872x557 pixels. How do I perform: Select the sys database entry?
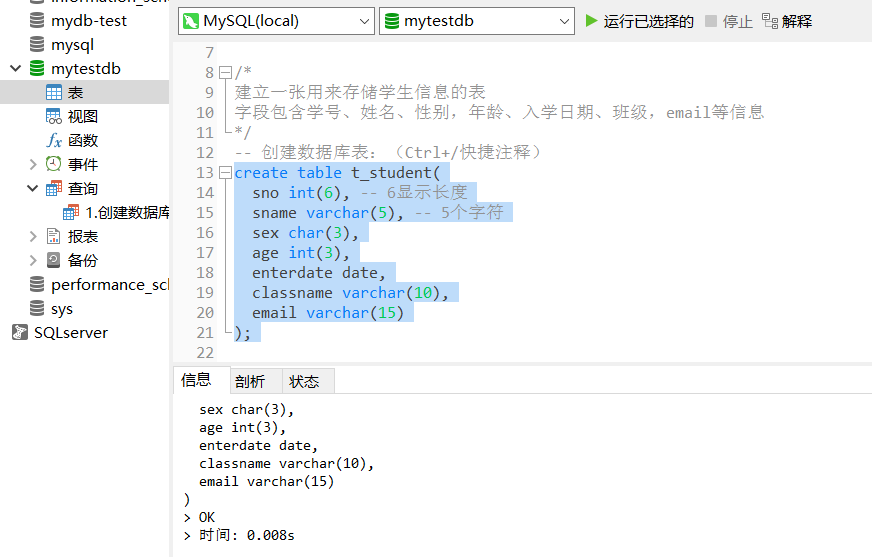click(x=62, y=309)
